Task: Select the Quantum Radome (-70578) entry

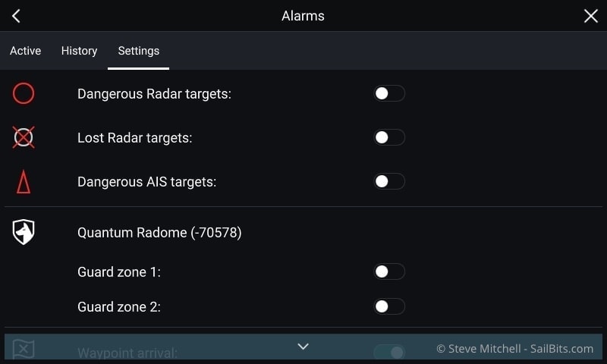Action: 159,233
